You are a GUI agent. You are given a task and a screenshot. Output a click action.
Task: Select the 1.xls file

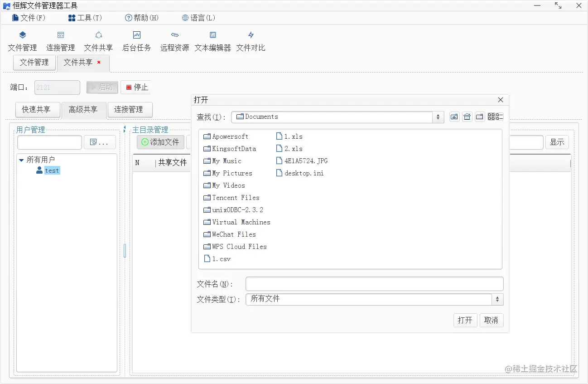289,136
